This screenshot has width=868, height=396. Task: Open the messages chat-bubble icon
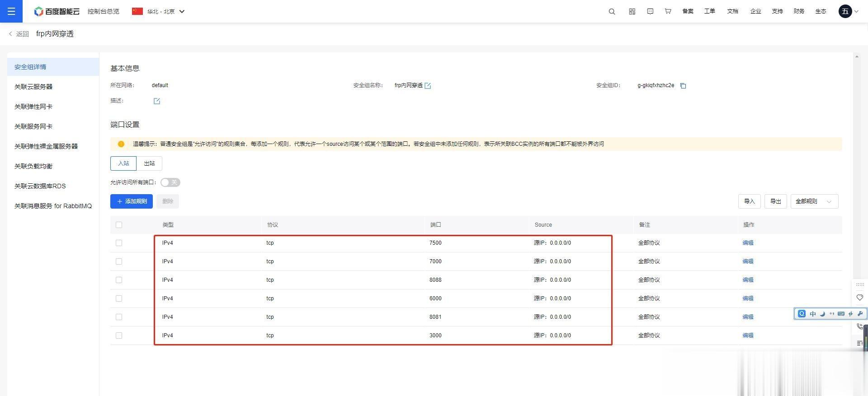(x=650, y=12)
